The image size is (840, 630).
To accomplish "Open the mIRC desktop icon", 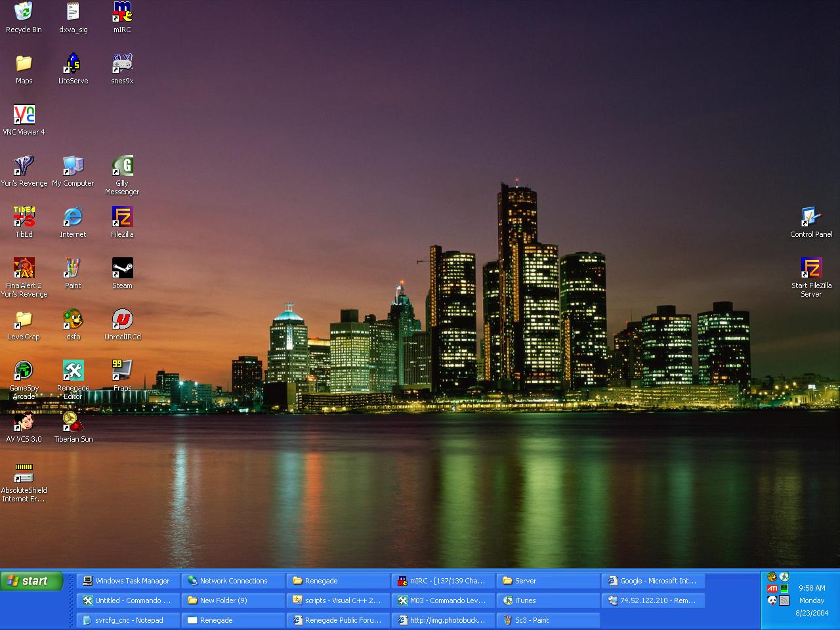I will [122, 12].
